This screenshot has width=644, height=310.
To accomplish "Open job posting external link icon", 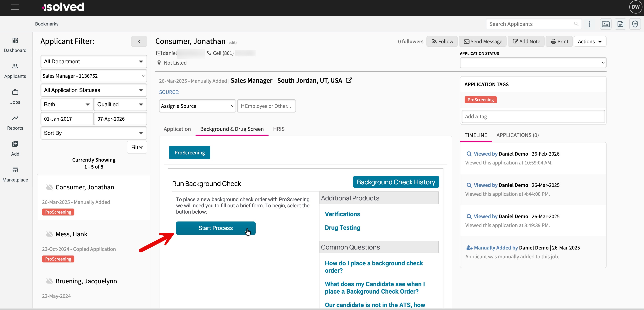I will tap(349, 80).
